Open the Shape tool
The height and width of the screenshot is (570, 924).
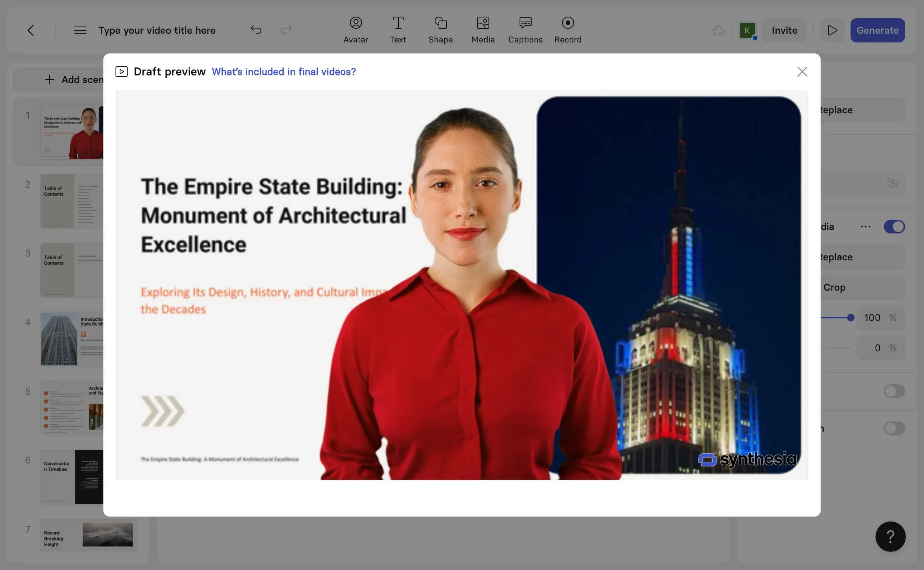[440, 30]
